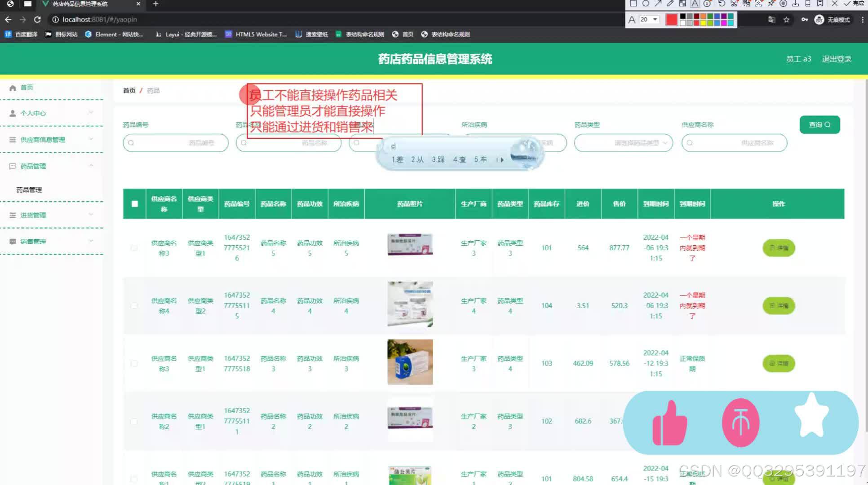Click the 药品编号 search input
The width and height of the screenshot is (868, 485).
176,143
